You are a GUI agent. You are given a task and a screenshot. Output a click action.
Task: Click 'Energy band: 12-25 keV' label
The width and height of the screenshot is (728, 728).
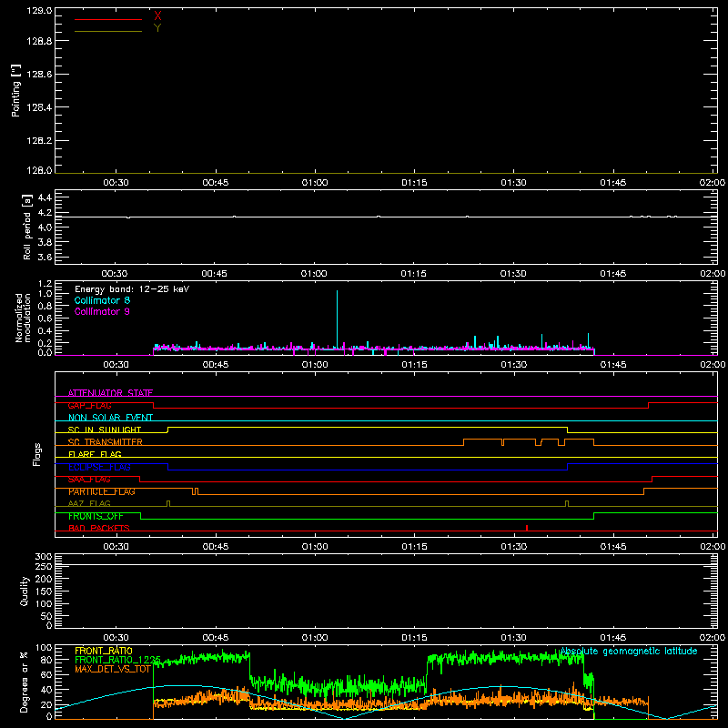coord(132,289)
